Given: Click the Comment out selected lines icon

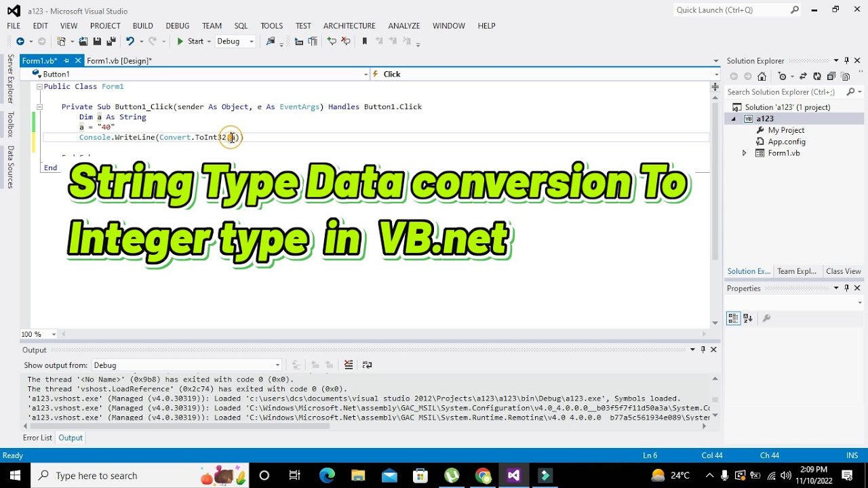Looking at the screenshot, I should click(x=332, y=41).
